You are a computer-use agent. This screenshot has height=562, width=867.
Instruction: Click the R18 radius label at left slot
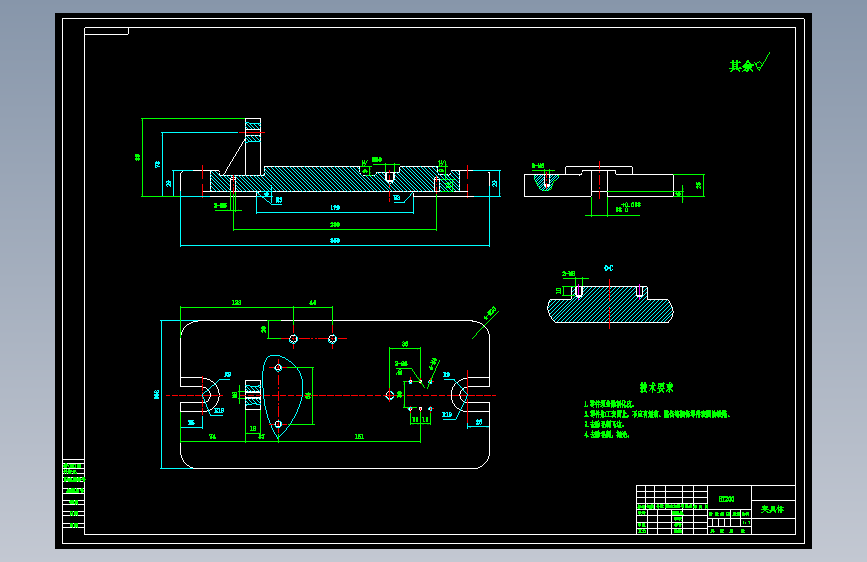[219, 410]
